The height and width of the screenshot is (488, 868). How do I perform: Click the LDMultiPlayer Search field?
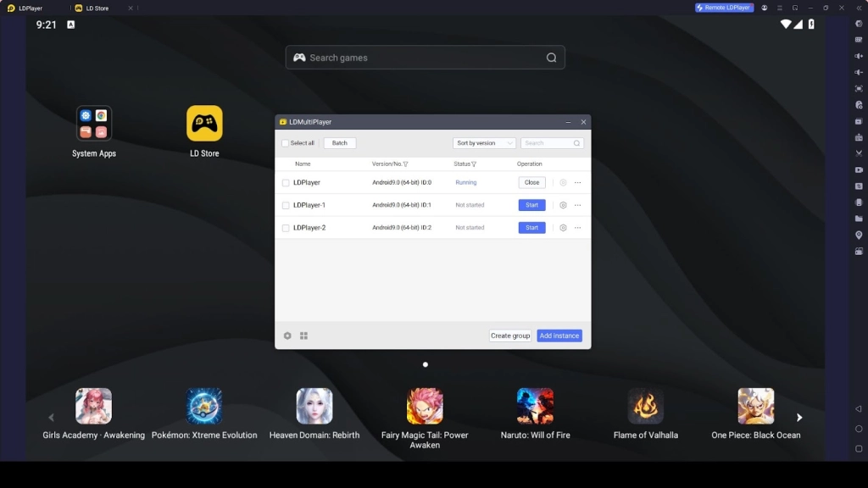(552, 143)
